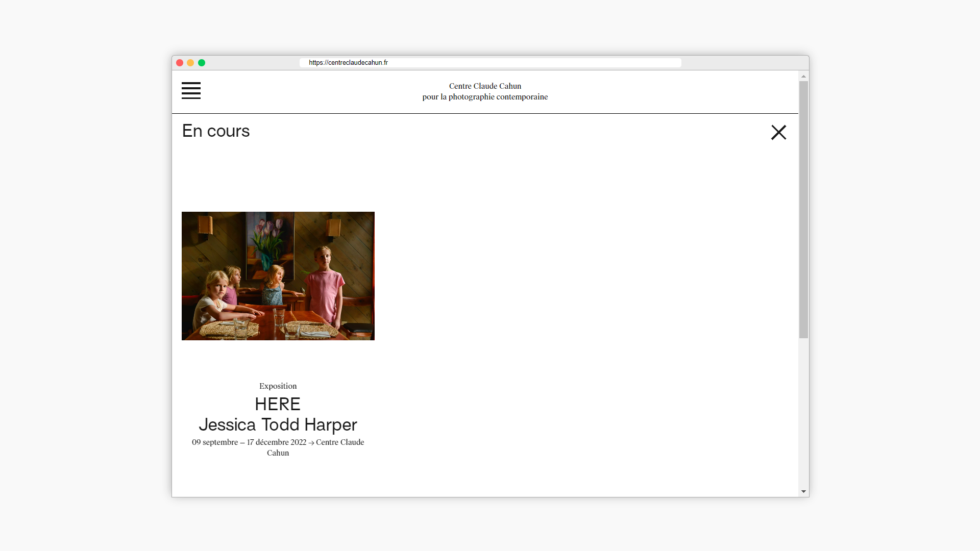980x551 pixels.
Task: Click the photograph of the four girls
Action: tap(278, 276)
